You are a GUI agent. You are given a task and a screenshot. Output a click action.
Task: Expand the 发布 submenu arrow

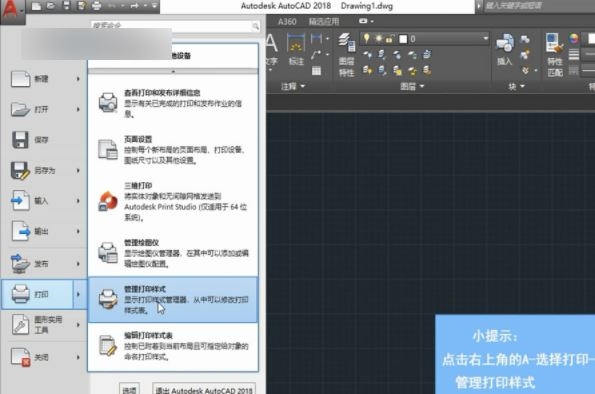[x=78, y=263]
